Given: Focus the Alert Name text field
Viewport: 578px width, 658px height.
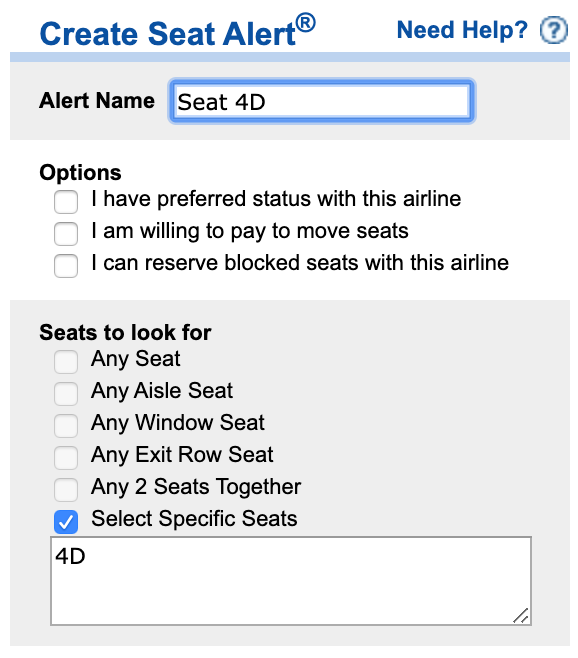Looking at the screenshot, I should (x=322, y=101).
